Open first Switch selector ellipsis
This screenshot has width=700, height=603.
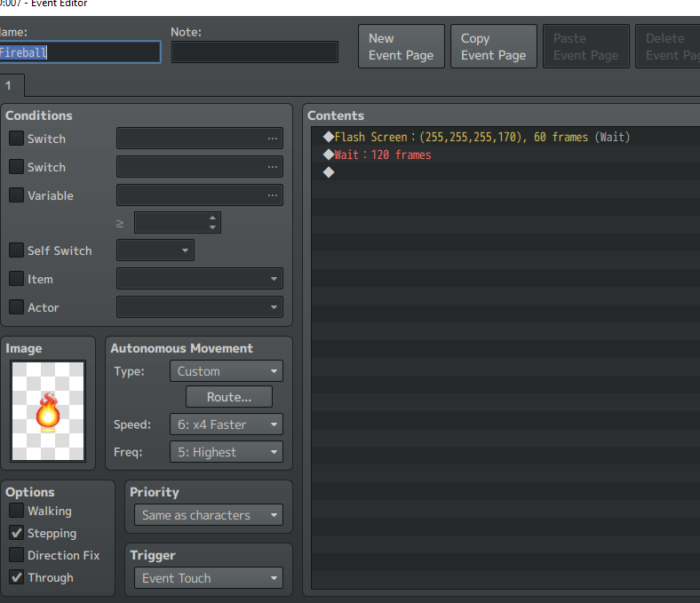(273, 139)
